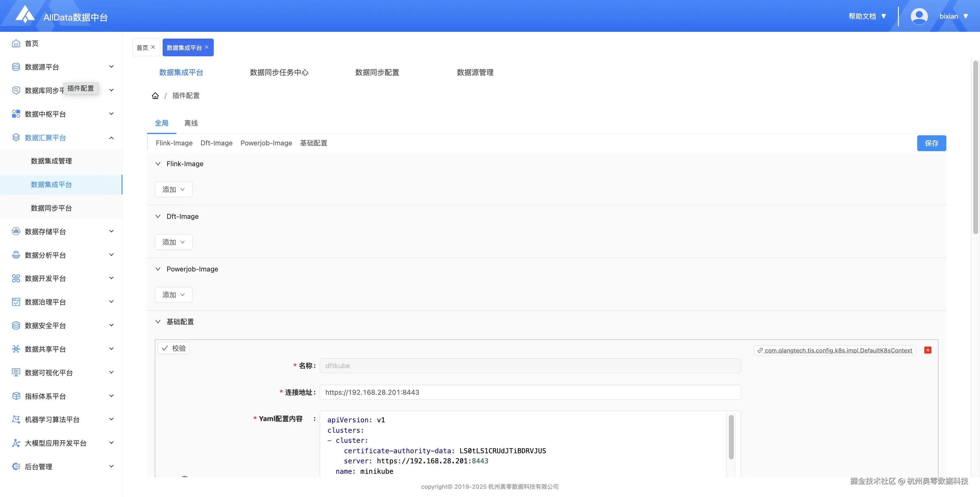Switch to the 离线 tab
Image resolution: width=980 pixels, height=497 pixels.
point(191,123)
